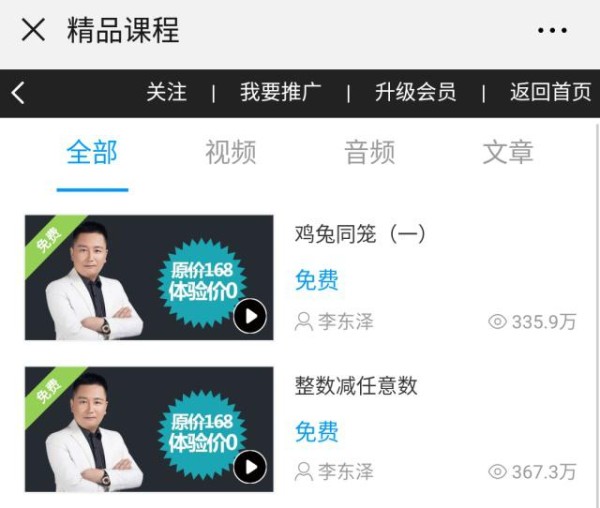Viewport: 600px width, 508px height.
Task: Click the eye icon beside 335.9万
Action: click(x=497, y=322)
